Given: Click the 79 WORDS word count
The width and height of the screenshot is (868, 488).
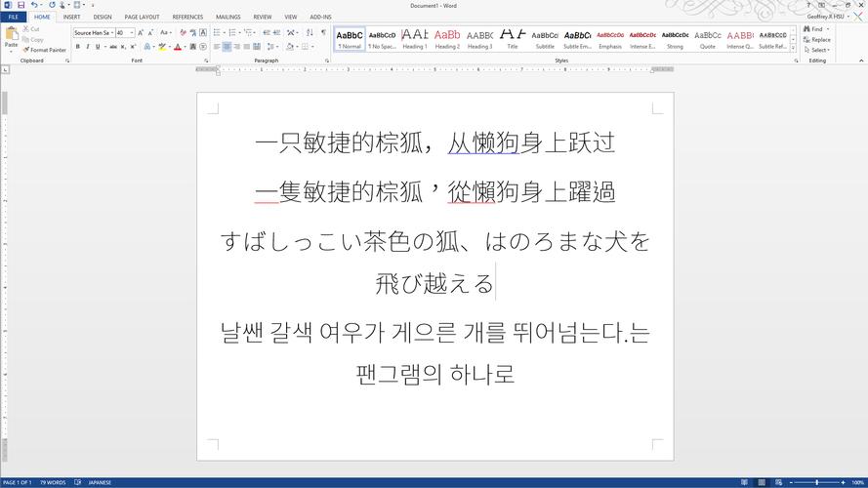Looking at the screenshot, I should pos(53,482).
